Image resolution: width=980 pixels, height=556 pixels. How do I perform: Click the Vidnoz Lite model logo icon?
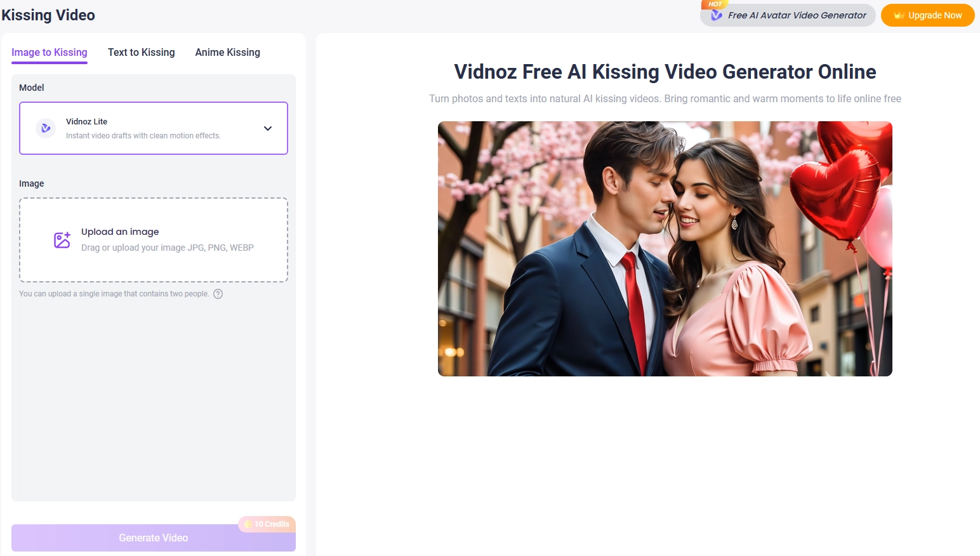pyautogui.click(x=46, y=128)
